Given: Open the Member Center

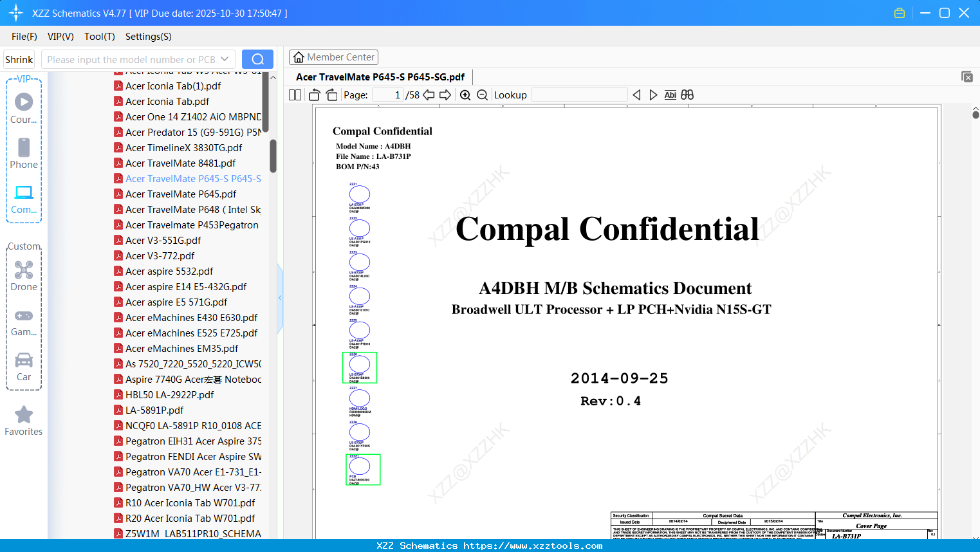Looking at the screenshot, I should pos(333,57).
